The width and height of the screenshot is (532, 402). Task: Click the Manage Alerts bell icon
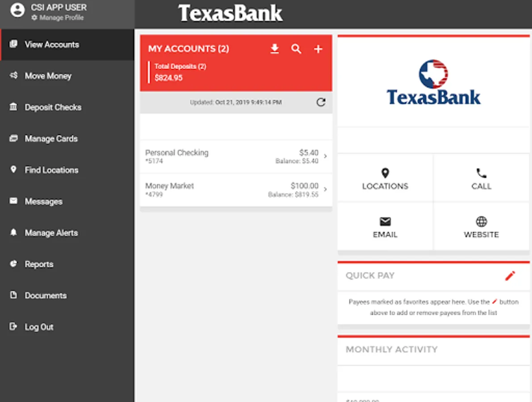[x=13, y=232]
